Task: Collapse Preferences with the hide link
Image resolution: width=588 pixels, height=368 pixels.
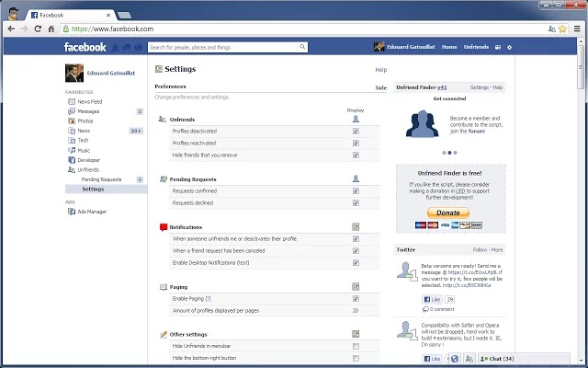Action: pos(381,87)
